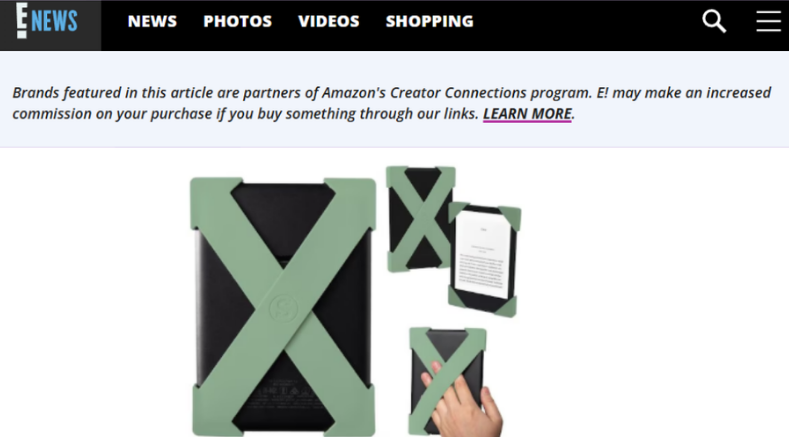Select VIDEOS in the navigation bar
The image size is (789, 437).
[329, 21]
